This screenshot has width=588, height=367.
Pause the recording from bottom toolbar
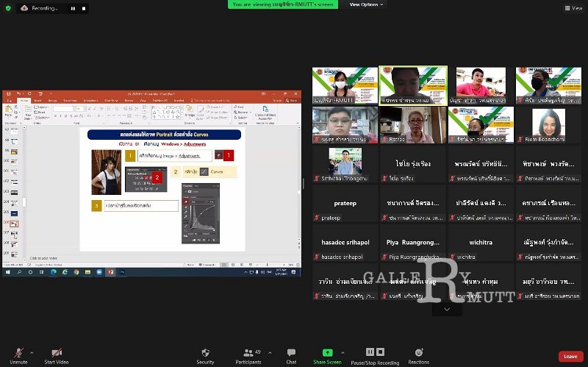point(370,352)
